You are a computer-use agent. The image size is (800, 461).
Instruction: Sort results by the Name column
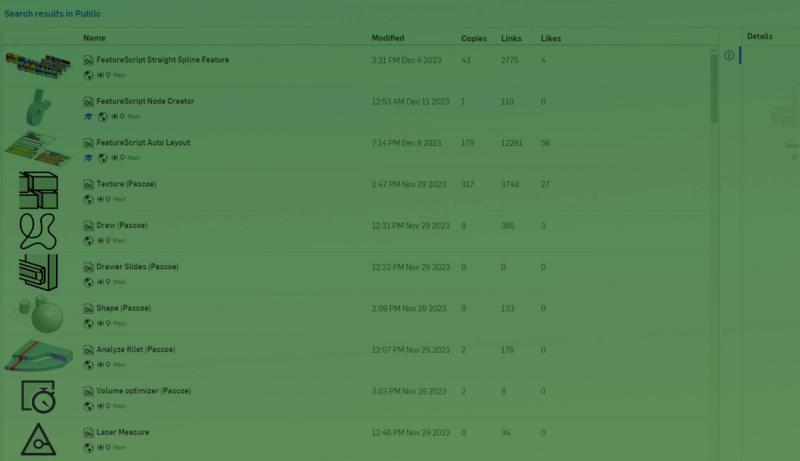[x=94, y=38]
